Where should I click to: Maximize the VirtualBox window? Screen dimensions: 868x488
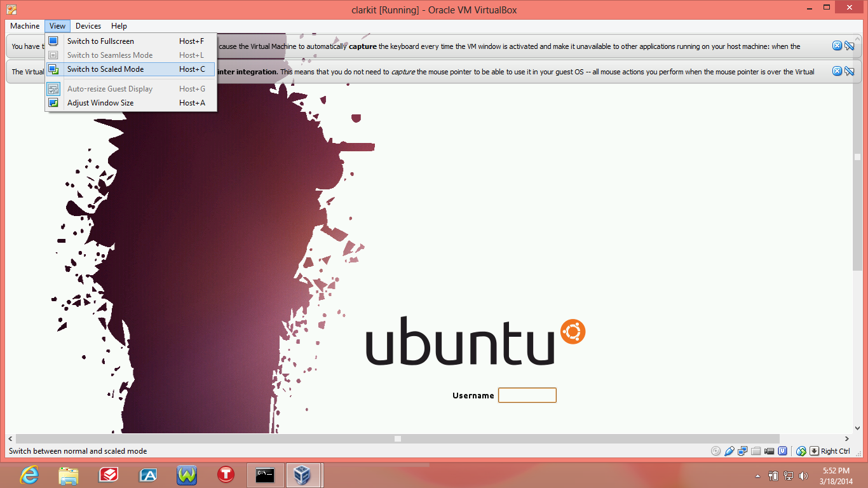[x=826, y=9]
